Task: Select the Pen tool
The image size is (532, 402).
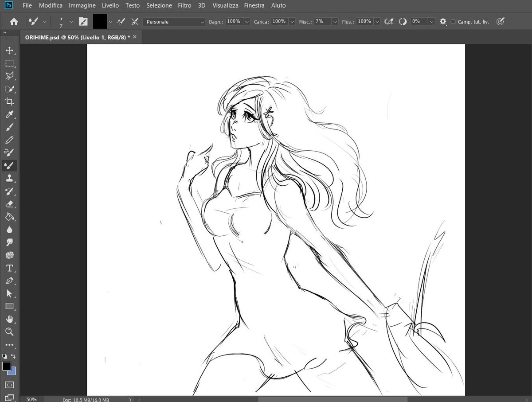Action: 9,281
